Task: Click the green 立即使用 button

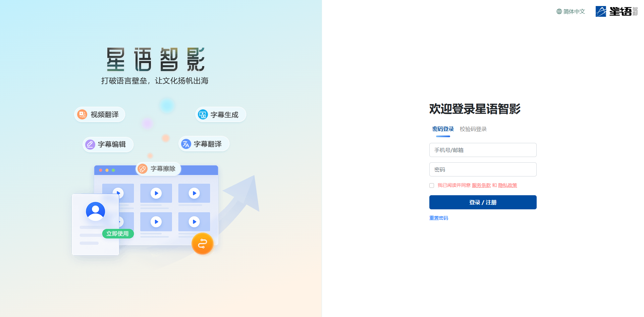Action: click(118, 233)
